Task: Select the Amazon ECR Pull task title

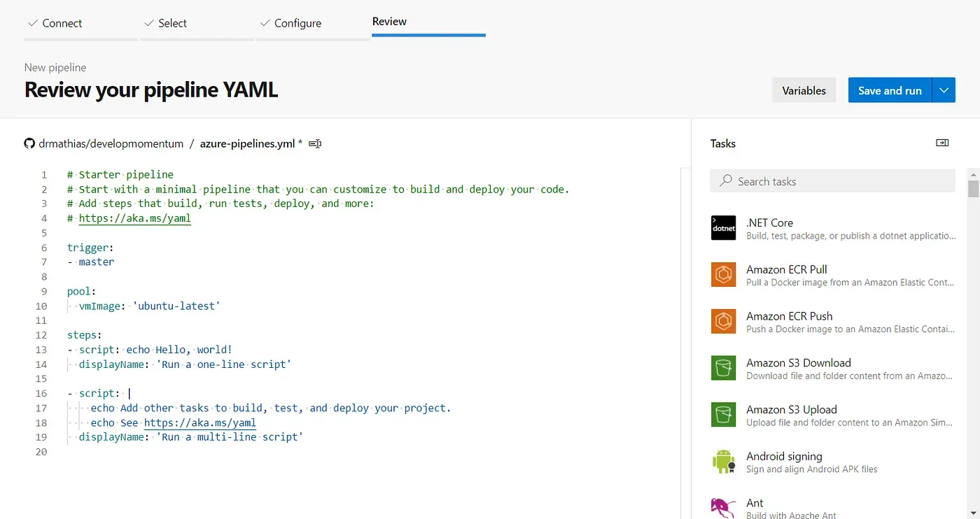Action: (x=787, y=269)
